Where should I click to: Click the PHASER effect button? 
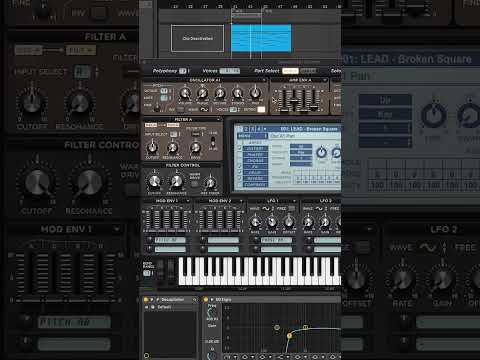(x=255, y=155)
